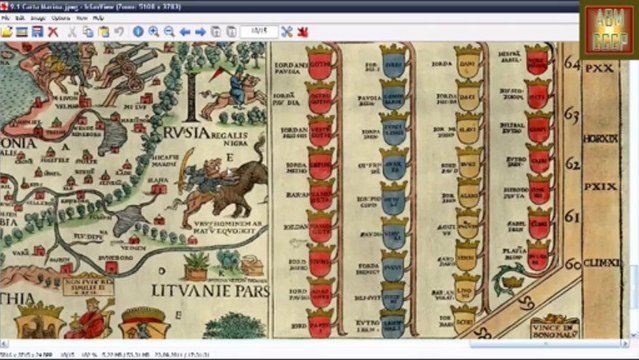Image resolution: width=639 pixels, height=360 pixels.
Task: Click the Previous page icon
Action: (216, 31)
